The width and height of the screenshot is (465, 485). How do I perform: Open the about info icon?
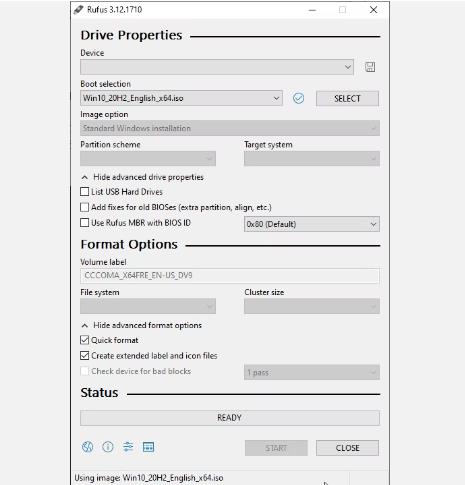click(x=108, y=447)
